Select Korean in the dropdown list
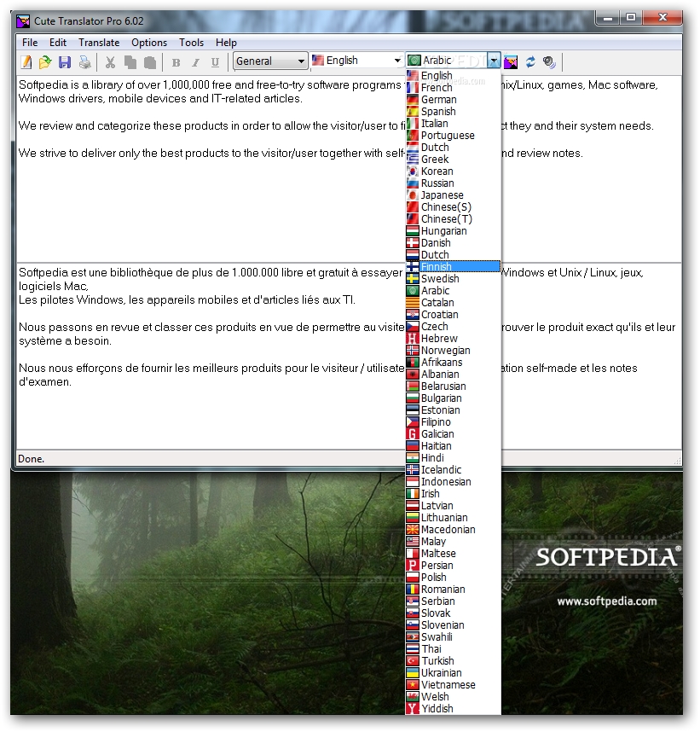The width and height of the screenshot is (700, 732). tap(453, 171)
